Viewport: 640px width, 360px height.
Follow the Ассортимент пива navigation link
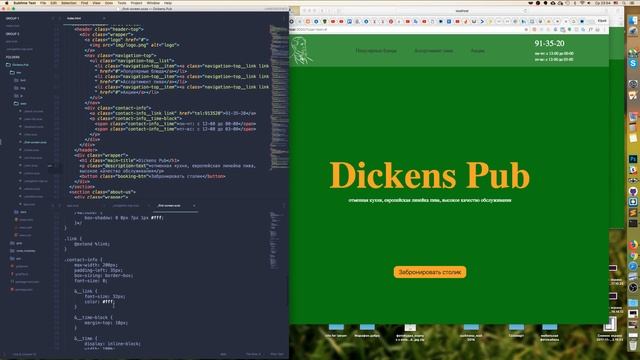[433, 51]
